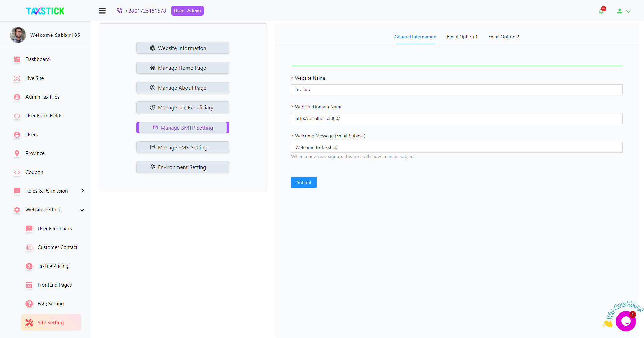Click the User: Admin badge
Image resolution: width=644 pixels, height=338 pixels.
[187, 11]
